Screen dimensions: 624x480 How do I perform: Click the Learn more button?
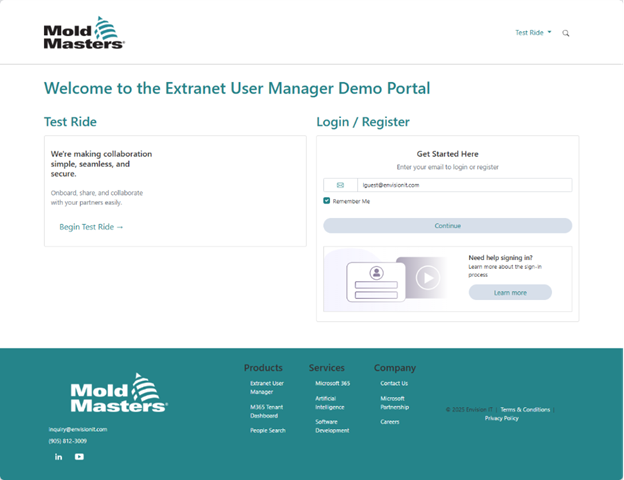[x=510, y=293]
